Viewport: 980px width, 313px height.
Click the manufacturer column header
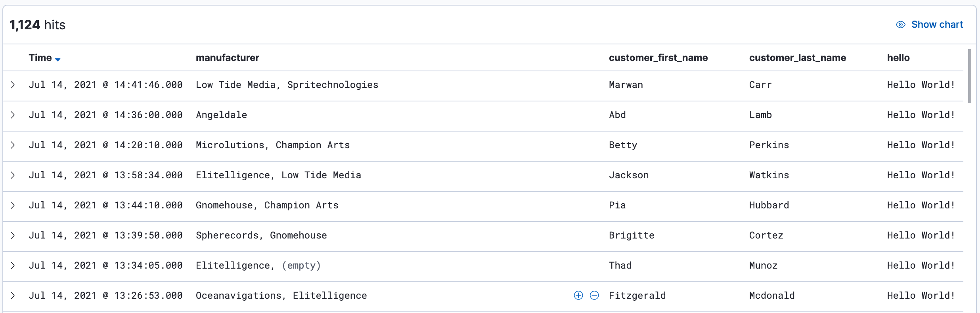(227, 57)
